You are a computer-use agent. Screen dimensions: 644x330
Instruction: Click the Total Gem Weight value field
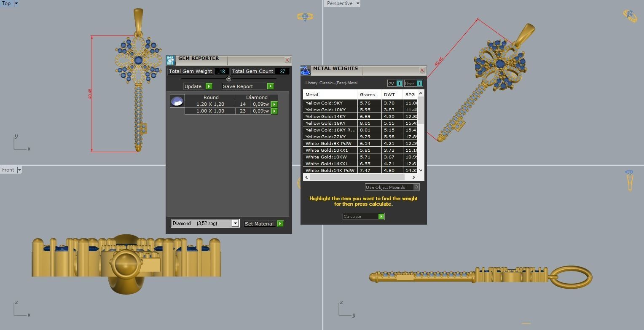[222, 71]
